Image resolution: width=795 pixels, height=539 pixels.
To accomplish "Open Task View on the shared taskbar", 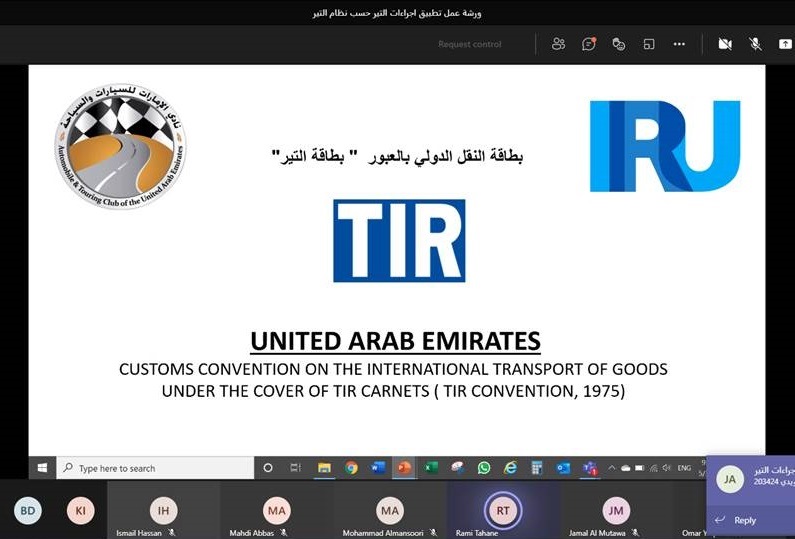I will [x=296, y=468].
